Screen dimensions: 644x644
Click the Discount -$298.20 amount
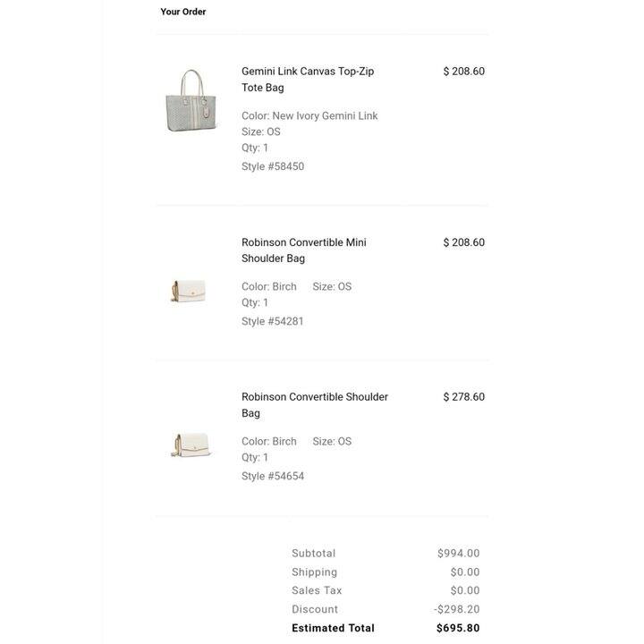click(457, 609)
